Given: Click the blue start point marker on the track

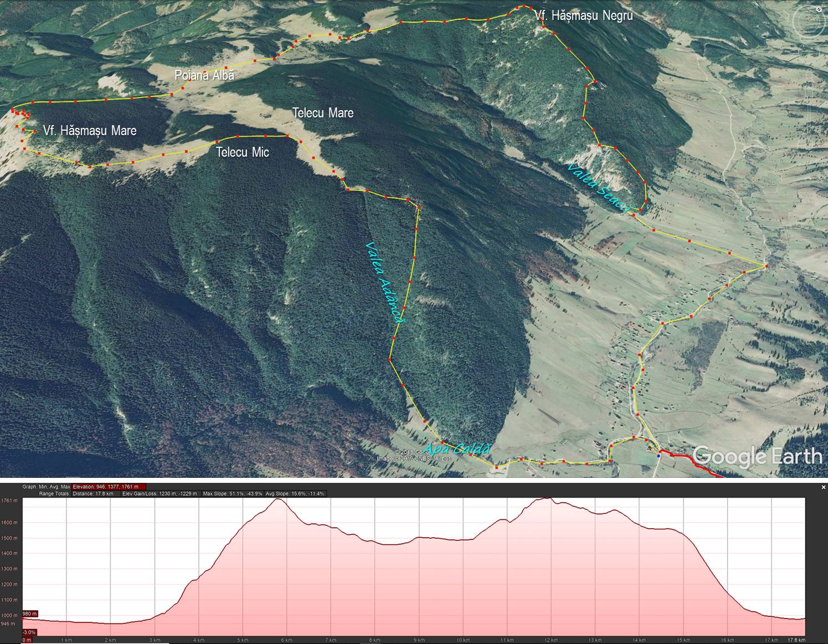Looking at the screenshot, I should point(659,455).
